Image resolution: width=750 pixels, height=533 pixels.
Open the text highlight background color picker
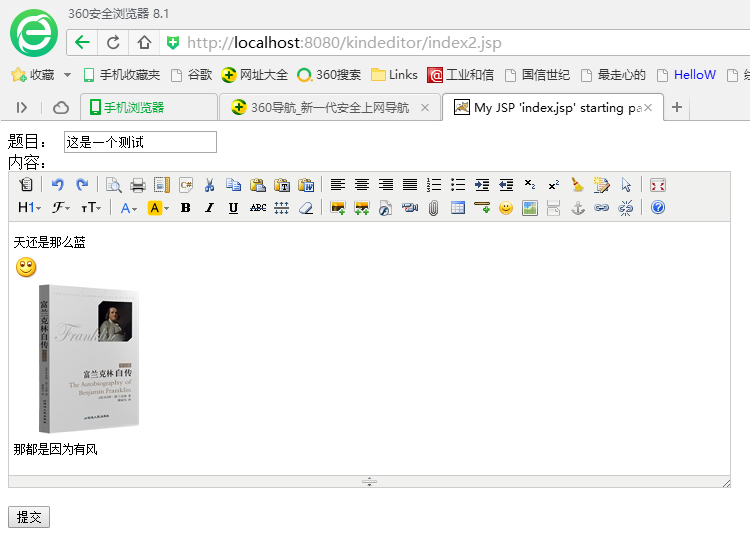(157, 208)
